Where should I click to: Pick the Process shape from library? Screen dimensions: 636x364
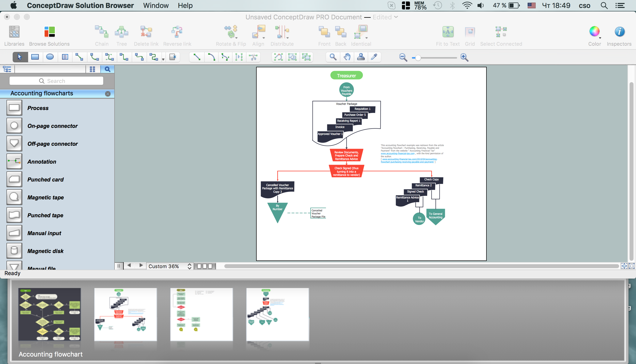click(x=14, y=108)
